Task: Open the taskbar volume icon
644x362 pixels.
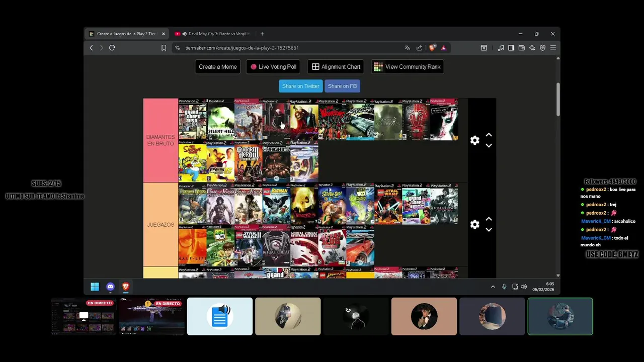Action: pyautogui.click(x=524, y=287)
